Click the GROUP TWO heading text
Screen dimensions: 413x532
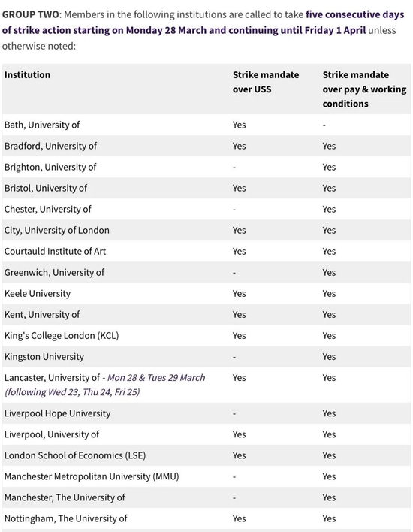[x=30, y=14]
